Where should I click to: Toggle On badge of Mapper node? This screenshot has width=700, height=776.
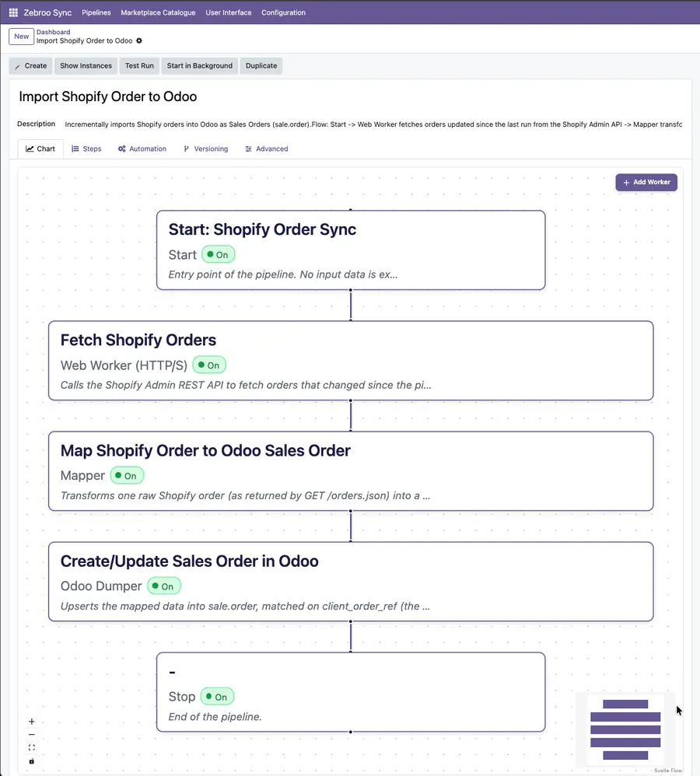coord(127,476)
